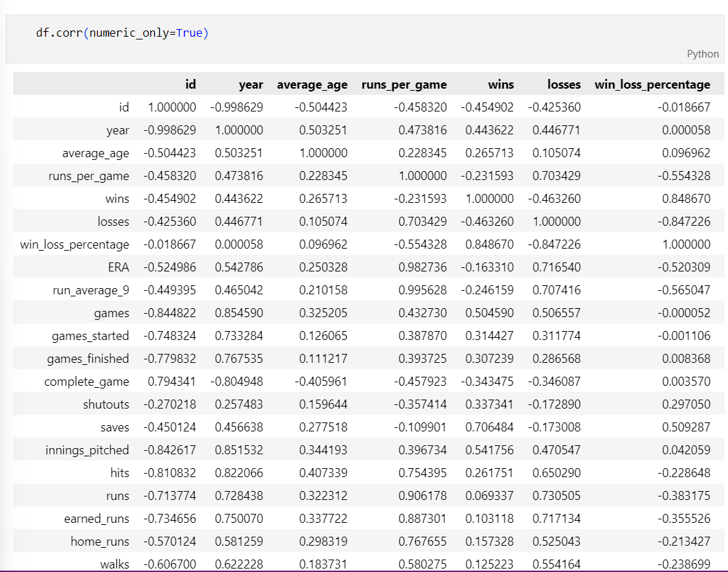Click the value 0.096962 in the average_age row

click(686, 153)
